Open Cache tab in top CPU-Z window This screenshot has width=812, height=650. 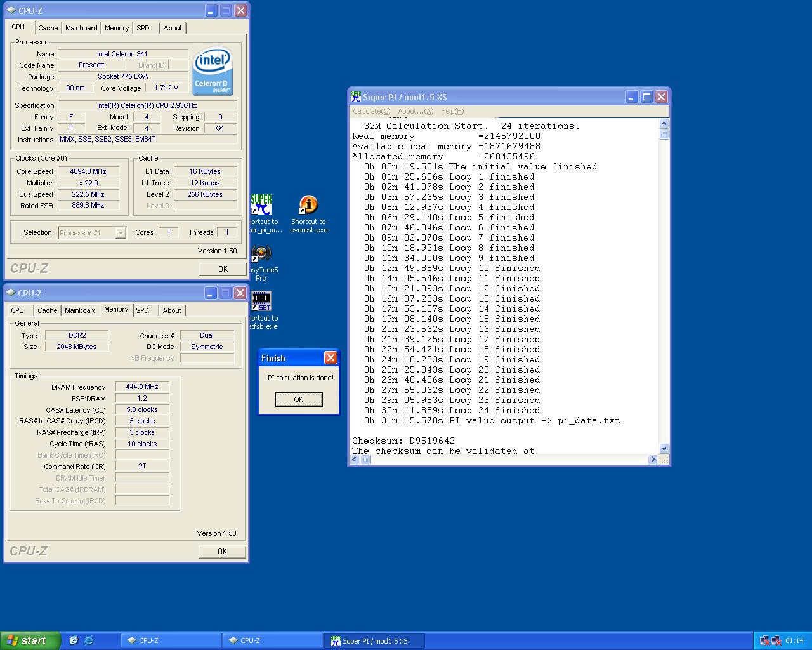[48, 28]
